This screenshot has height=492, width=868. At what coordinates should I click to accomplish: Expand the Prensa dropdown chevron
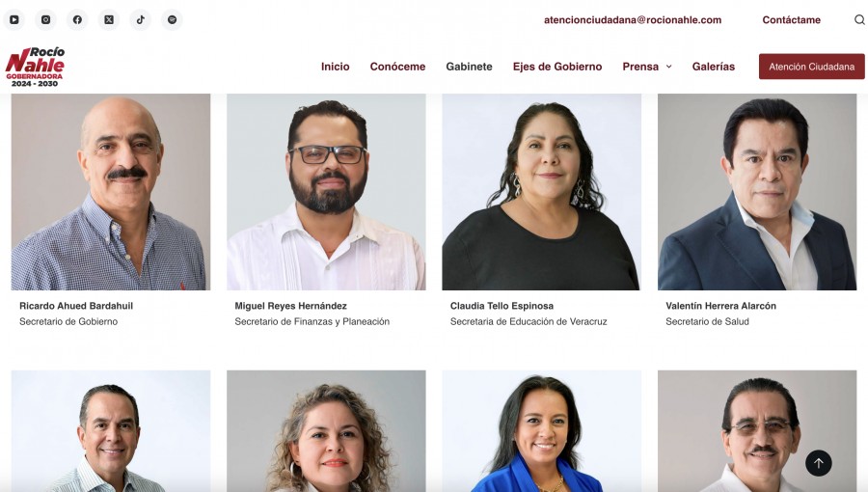[x=668, y=67]
